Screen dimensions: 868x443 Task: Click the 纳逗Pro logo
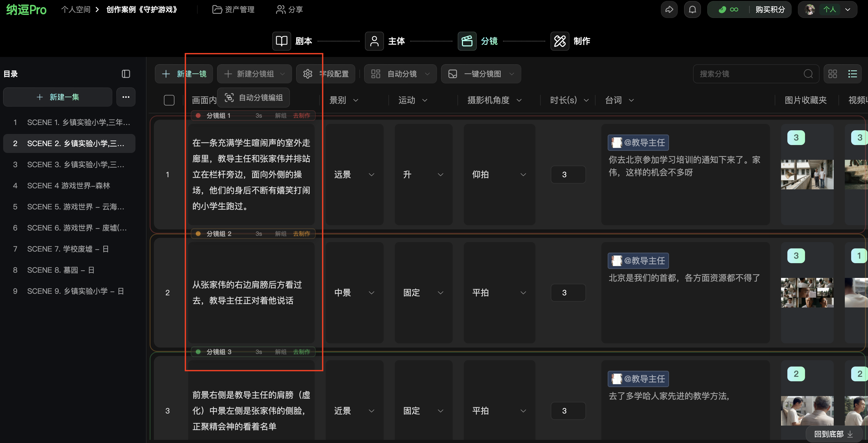[26, 10]
